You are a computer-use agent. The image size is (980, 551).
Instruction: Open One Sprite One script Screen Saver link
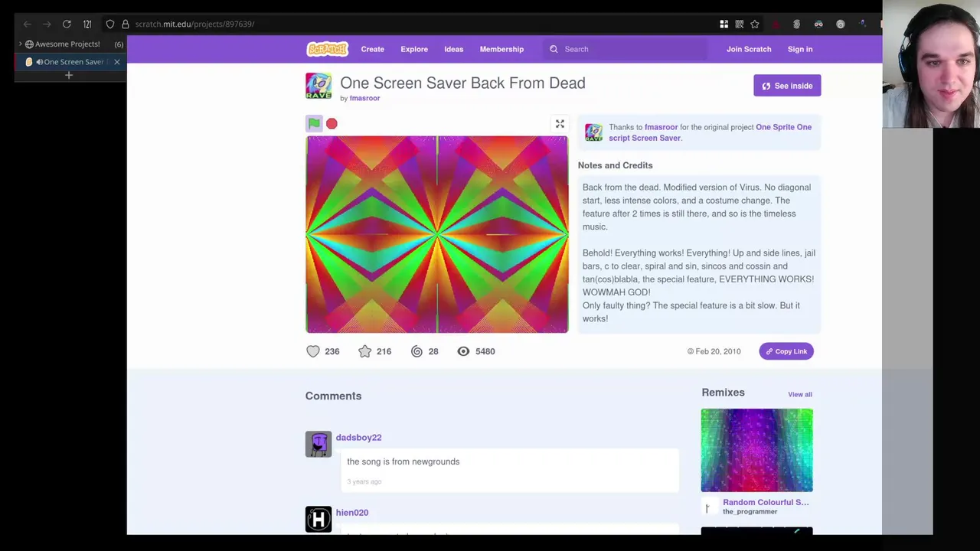(710, 132)
